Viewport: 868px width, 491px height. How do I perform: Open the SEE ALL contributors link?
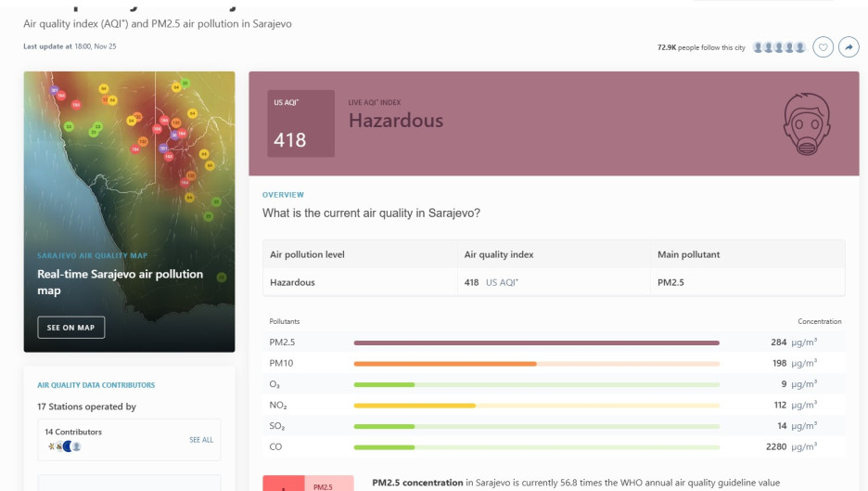click(x=201, y=439)
